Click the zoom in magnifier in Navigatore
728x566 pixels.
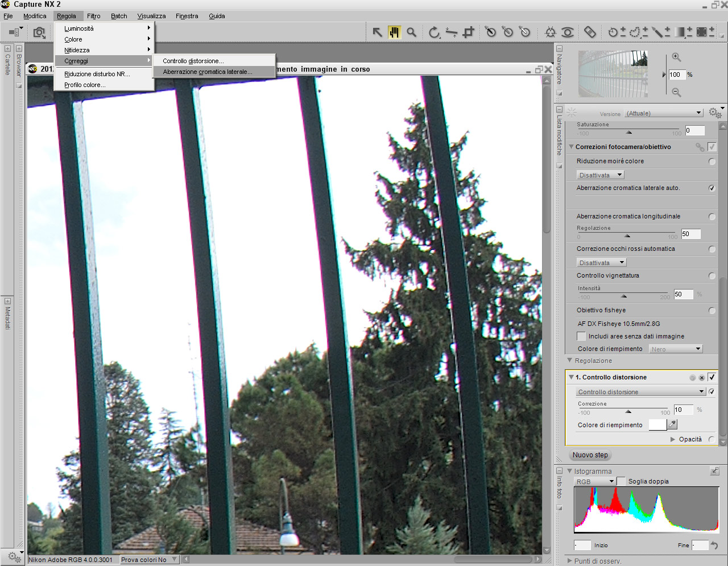coord(676,57)
